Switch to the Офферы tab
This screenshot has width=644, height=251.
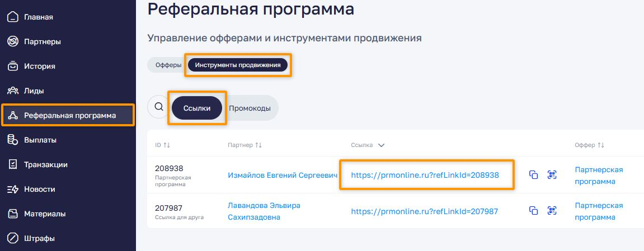tap(168, 65)
